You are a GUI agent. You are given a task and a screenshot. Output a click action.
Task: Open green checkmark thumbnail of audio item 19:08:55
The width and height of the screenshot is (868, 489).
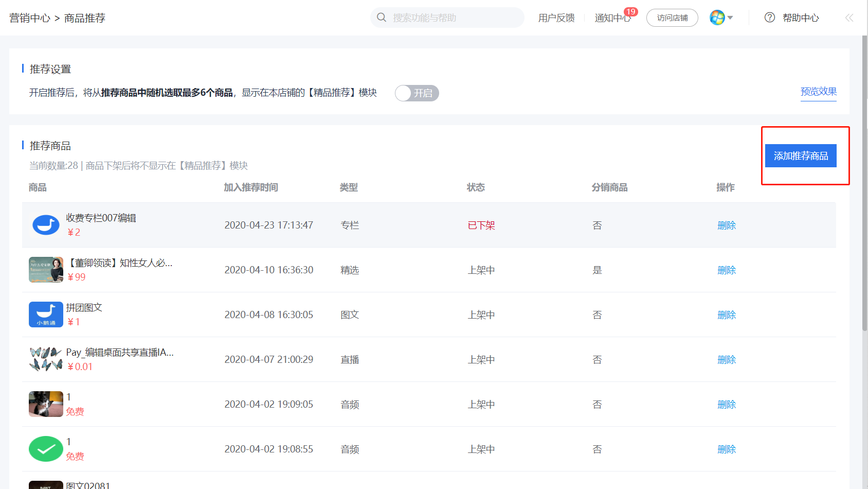tap(46, 449)
